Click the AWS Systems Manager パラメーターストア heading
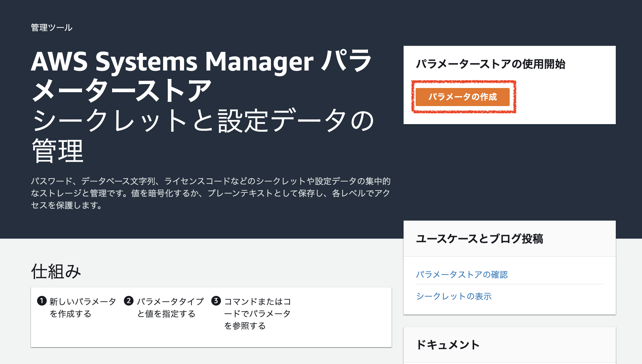The image size is (642, 364). point(201,75)
